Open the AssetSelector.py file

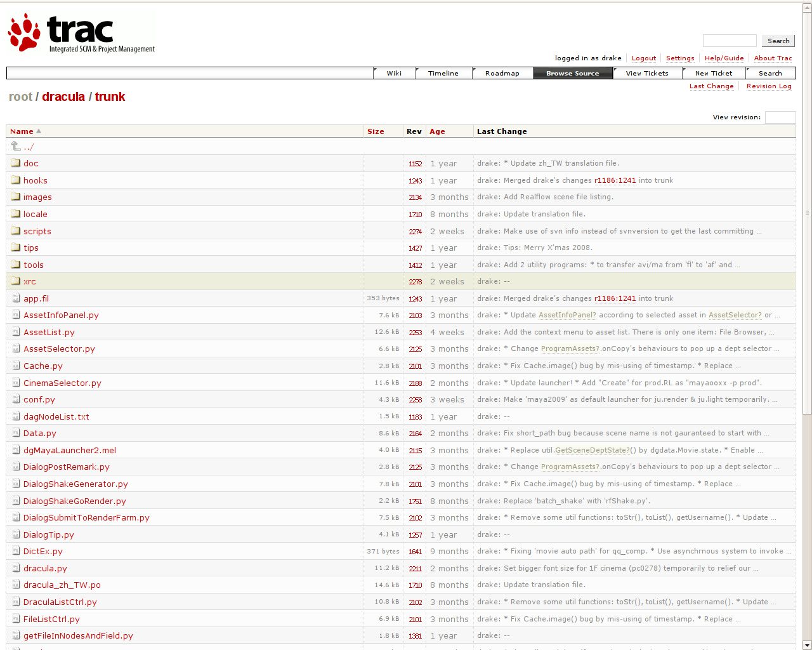59,348
